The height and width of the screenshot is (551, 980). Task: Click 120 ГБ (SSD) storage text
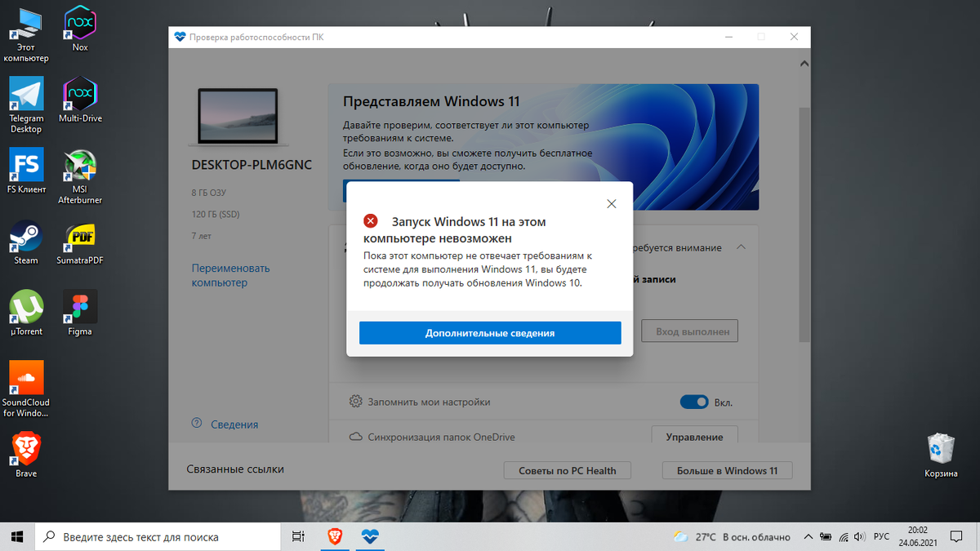[216, 214]
